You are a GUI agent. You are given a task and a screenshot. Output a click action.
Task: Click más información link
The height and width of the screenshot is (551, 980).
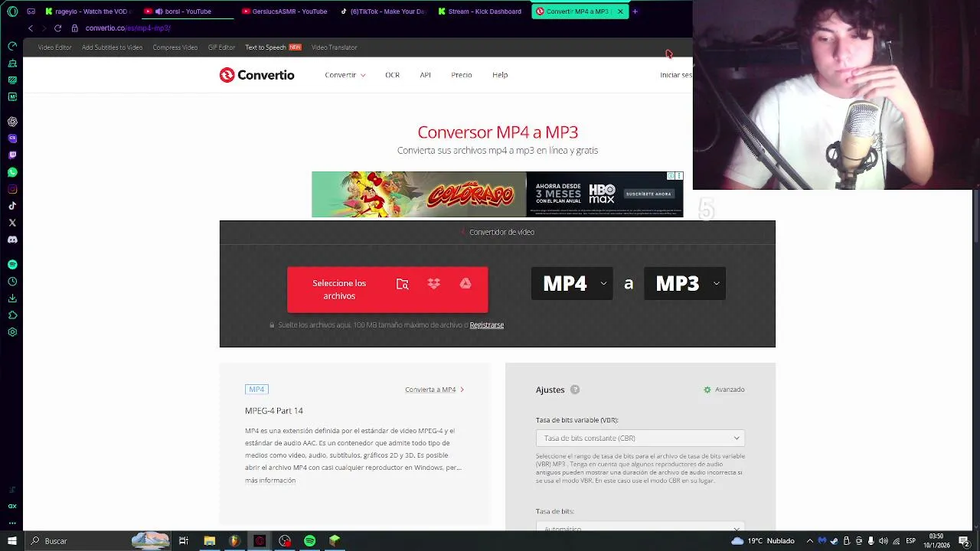point(270,481)
